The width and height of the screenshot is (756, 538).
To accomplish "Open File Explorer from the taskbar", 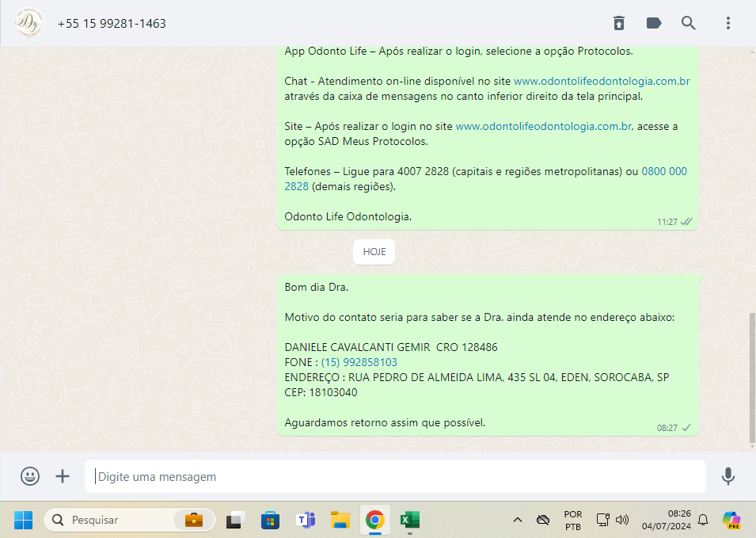I will tap(340, 520).
